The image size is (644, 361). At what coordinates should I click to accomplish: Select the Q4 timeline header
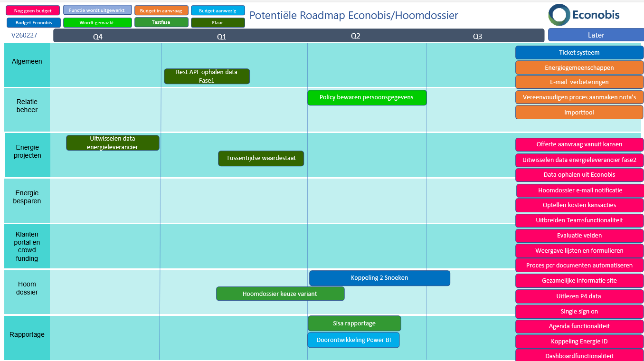point(97,37)
